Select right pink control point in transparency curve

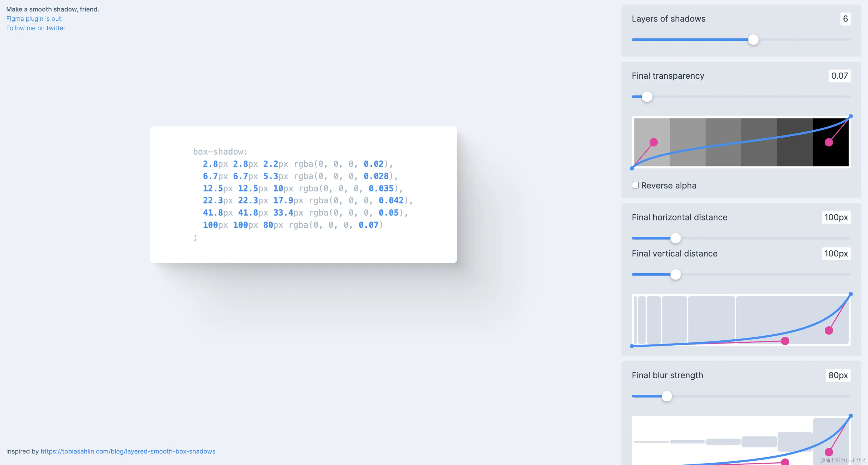(x=829, y=142)
